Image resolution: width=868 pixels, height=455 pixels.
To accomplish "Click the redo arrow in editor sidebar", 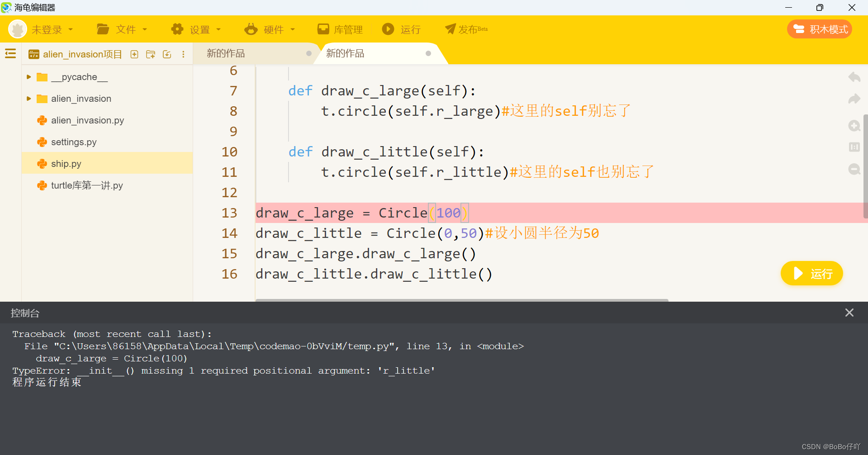I will 854,99.
